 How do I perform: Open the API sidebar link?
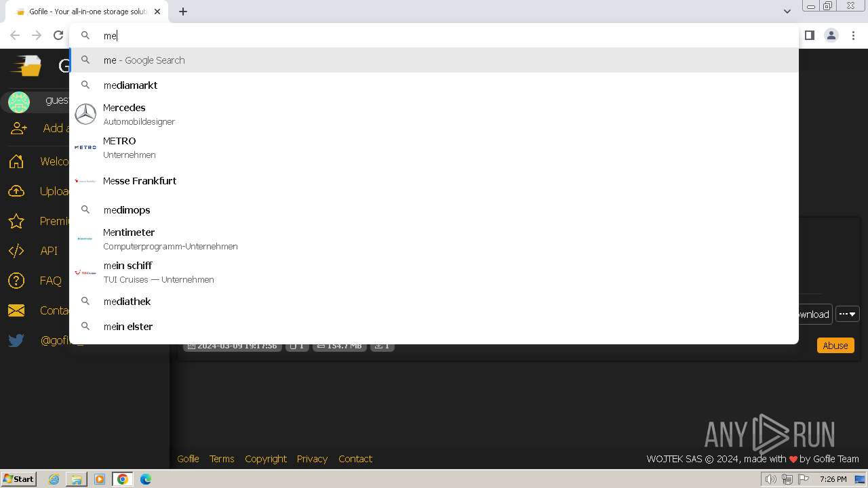point(49,251)
